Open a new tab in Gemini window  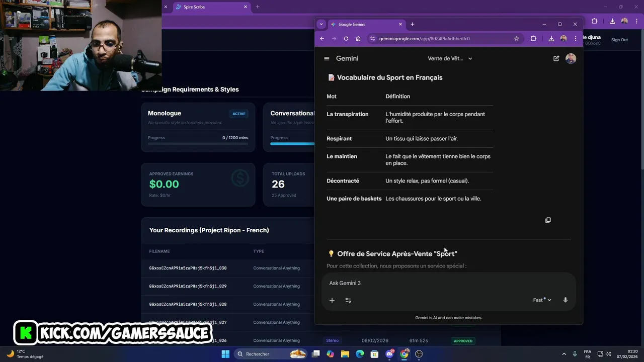pyautogui.click(x=413, y=24)
